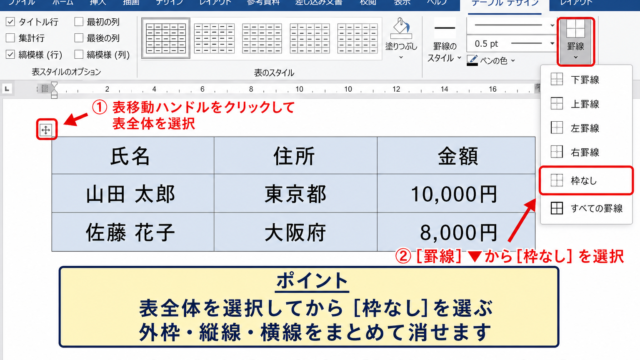
Task: Click the 山田 太郎 cell
Action: pyautogui.click(x=133, y=193)
